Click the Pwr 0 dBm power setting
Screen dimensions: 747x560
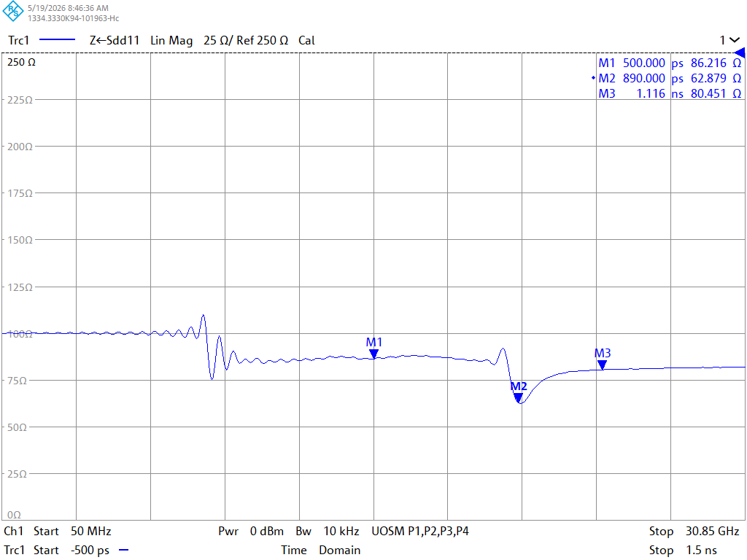point(251,531)
